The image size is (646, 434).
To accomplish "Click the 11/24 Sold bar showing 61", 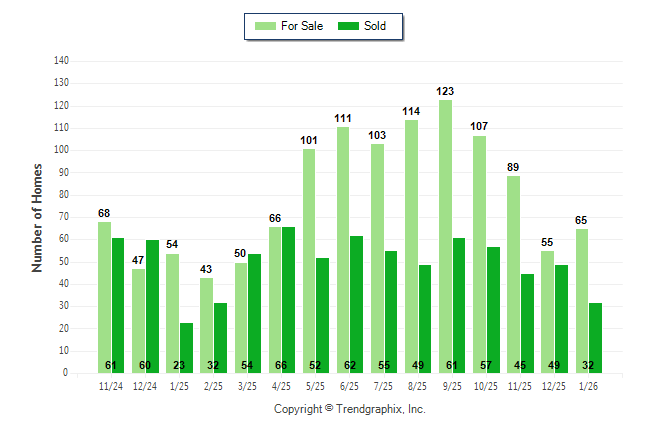I will coord(118,305).
